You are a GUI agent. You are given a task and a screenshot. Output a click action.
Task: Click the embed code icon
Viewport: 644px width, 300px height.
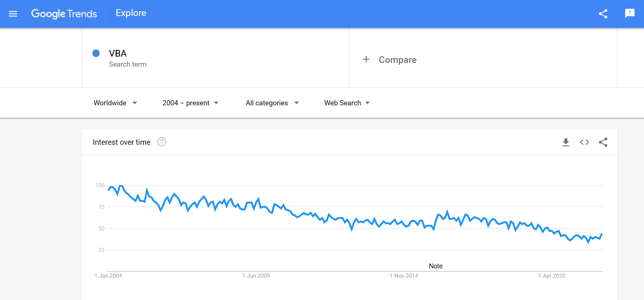point(585,142)
